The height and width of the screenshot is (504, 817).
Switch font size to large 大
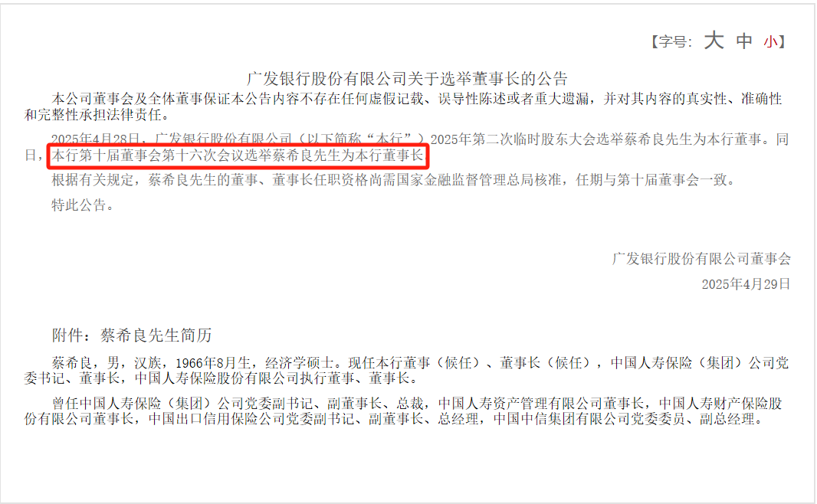tap(714, 41)
